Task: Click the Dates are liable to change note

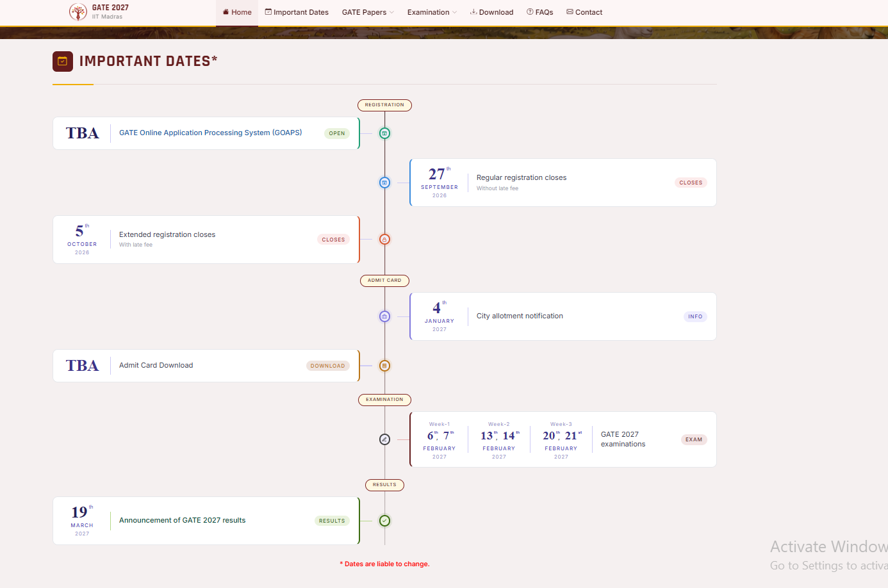Action: tap(384, 564)
